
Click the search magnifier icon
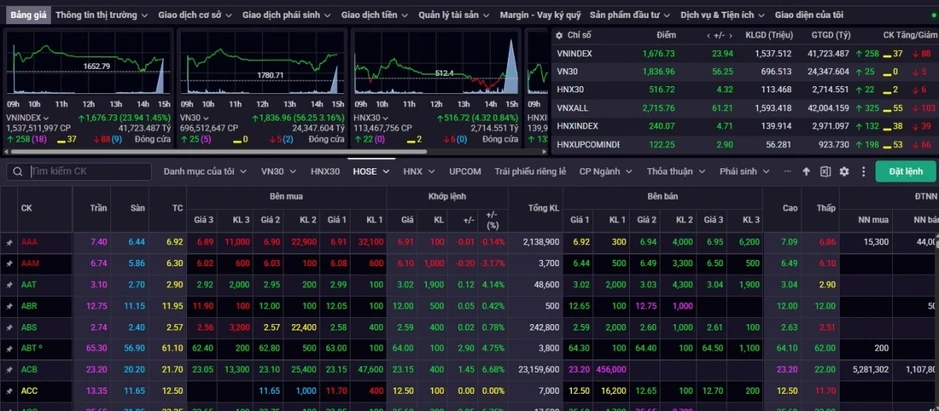(x=19, y=172)
